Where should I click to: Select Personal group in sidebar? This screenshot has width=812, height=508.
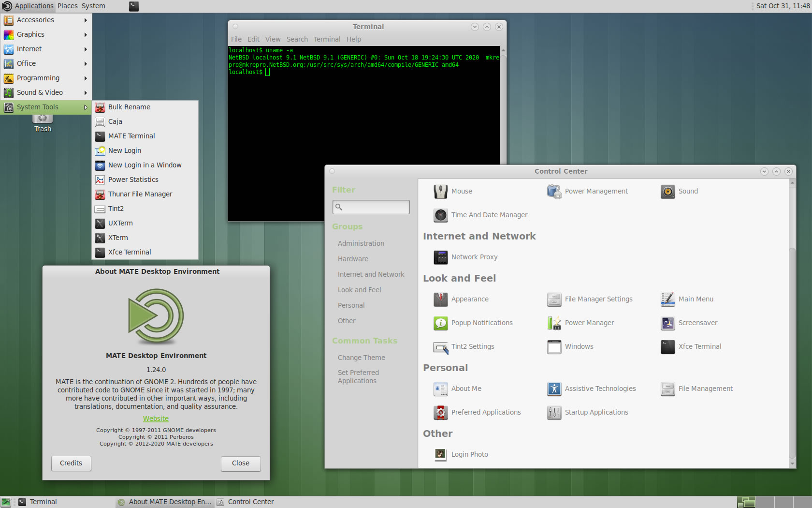351,306
